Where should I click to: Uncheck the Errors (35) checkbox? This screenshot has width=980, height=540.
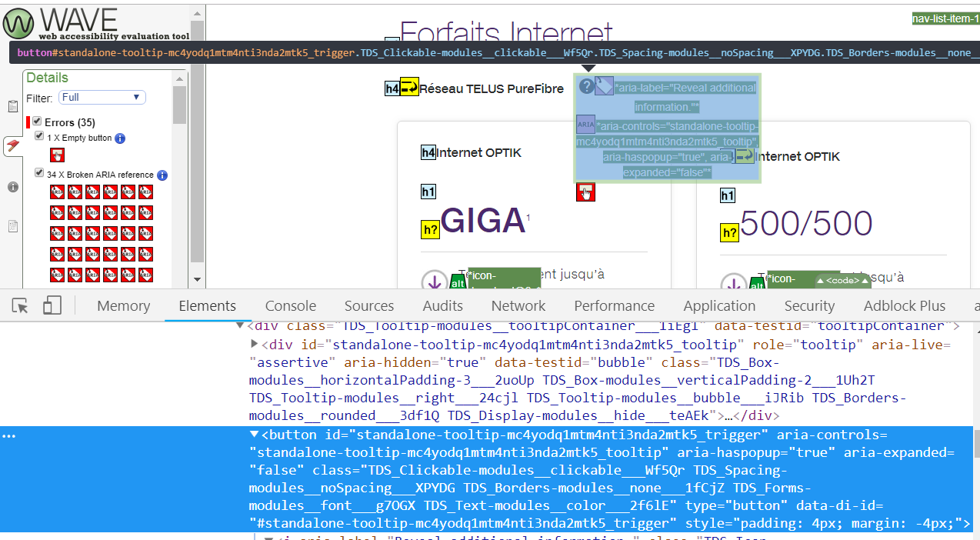pyautogui.click(x=37, y=122)
